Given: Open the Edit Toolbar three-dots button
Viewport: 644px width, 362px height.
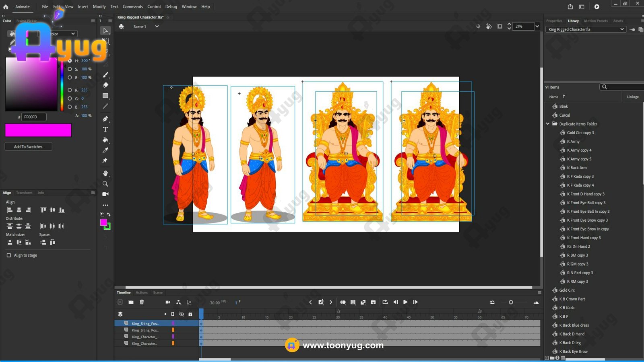Looking at the screenshot, I should pos(105,205).
